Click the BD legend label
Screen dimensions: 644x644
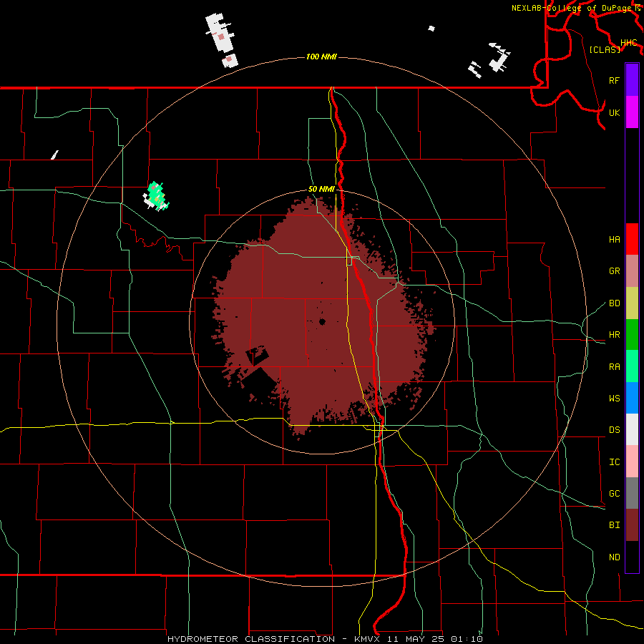tap(614, 303)
